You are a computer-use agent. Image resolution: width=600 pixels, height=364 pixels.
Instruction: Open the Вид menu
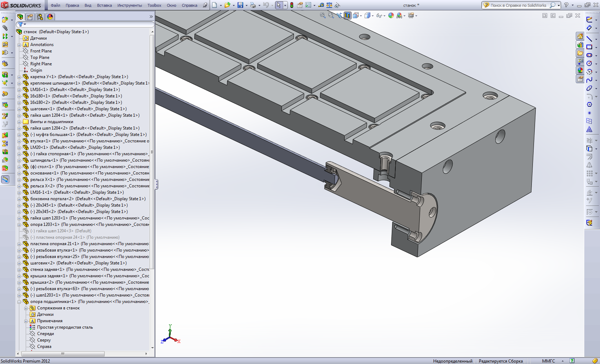point(88,5)
